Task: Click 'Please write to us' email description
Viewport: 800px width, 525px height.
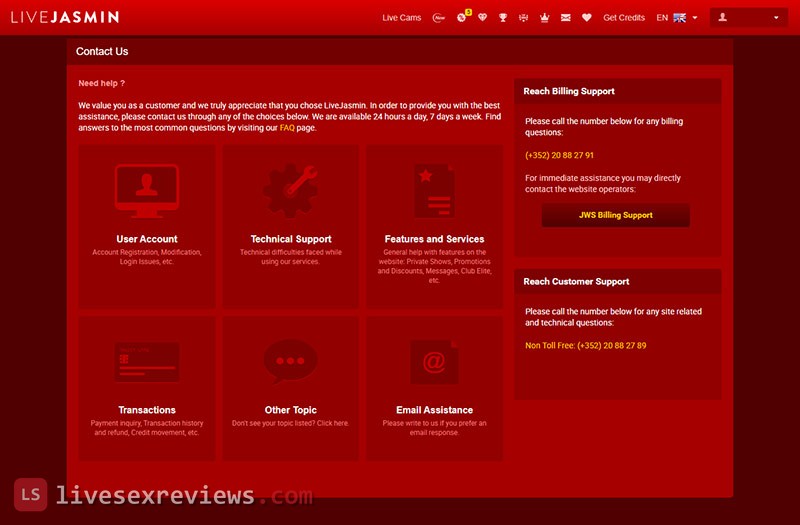Action: [x=434, y=428]
